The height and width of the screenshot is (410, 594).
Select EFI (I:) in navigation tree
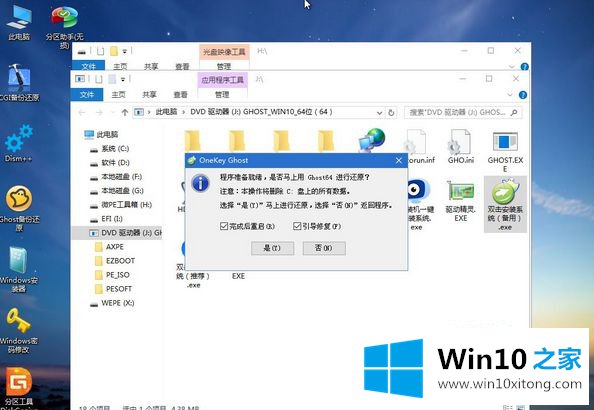click(107, 219)
